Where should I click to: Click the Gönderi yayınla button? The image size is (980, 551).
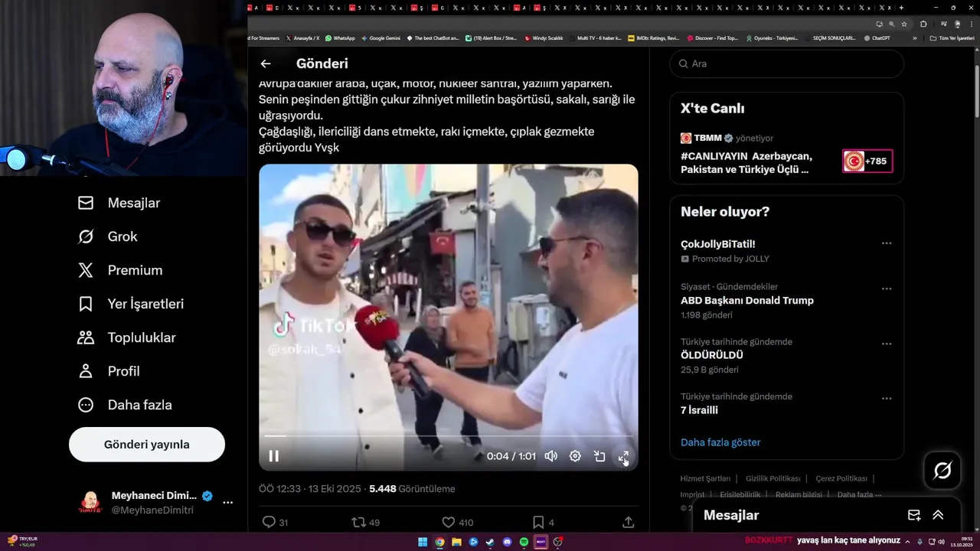point(147,445)
